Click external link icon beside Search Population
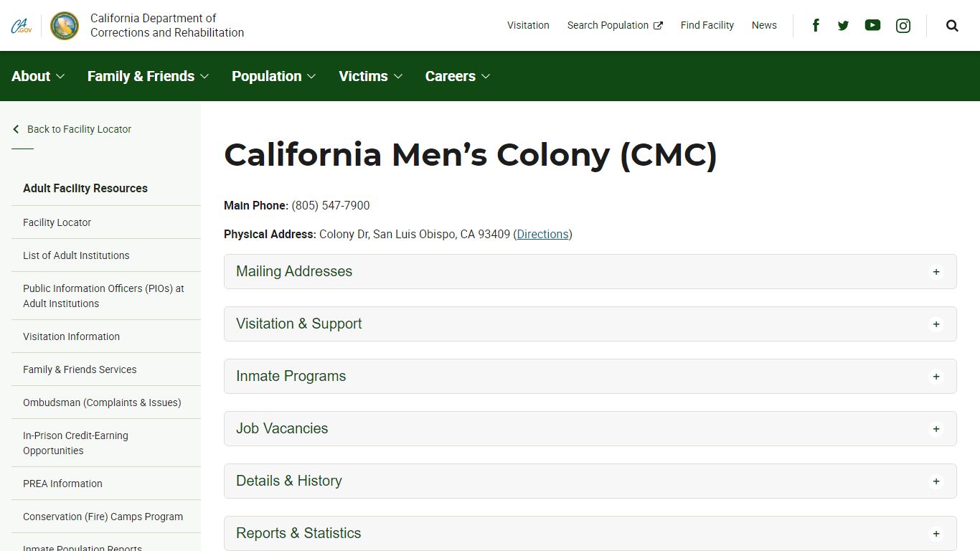Screen dimensions: 980x551 click(658, 26)
